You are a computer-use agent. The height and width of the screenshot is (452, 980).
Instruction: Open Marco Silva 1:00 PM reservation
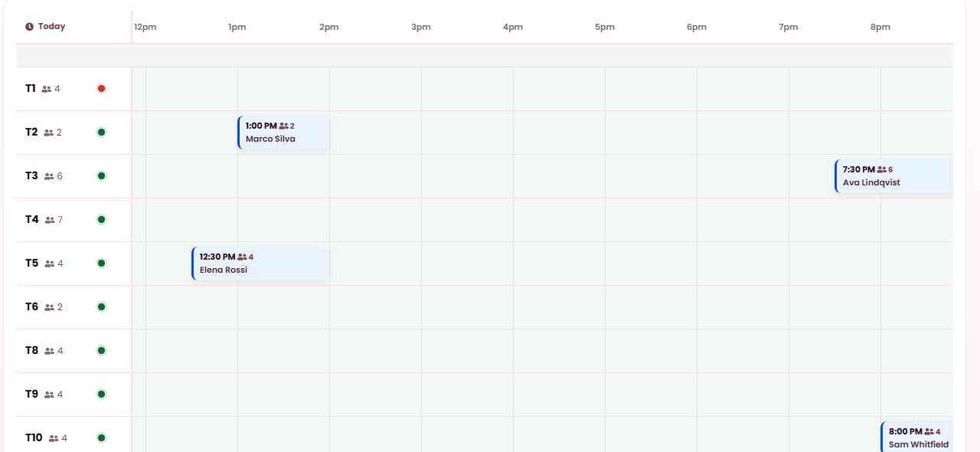[x=283, y=133]
